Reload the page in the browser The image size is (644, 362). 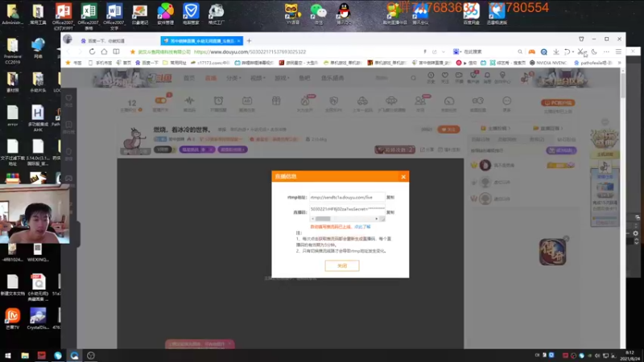click(x=92, y=51)
